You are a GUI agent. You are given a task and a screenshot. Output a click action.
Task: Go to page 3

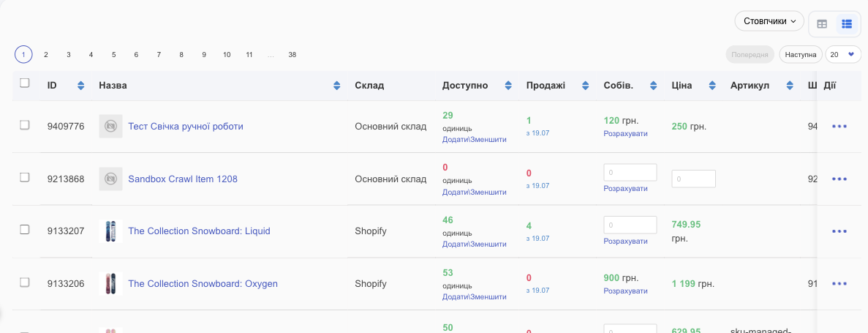(69, 55)
